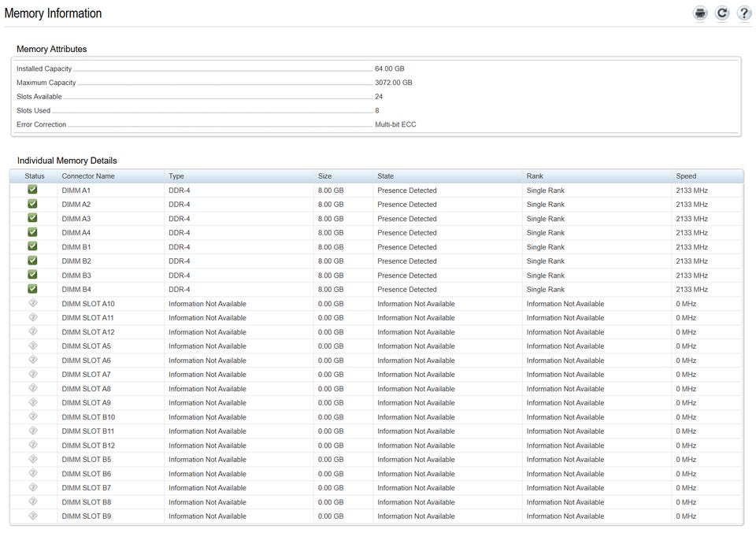Click green status checkmark for DIMM A3

pyautogui.click(x=33, y=218)
